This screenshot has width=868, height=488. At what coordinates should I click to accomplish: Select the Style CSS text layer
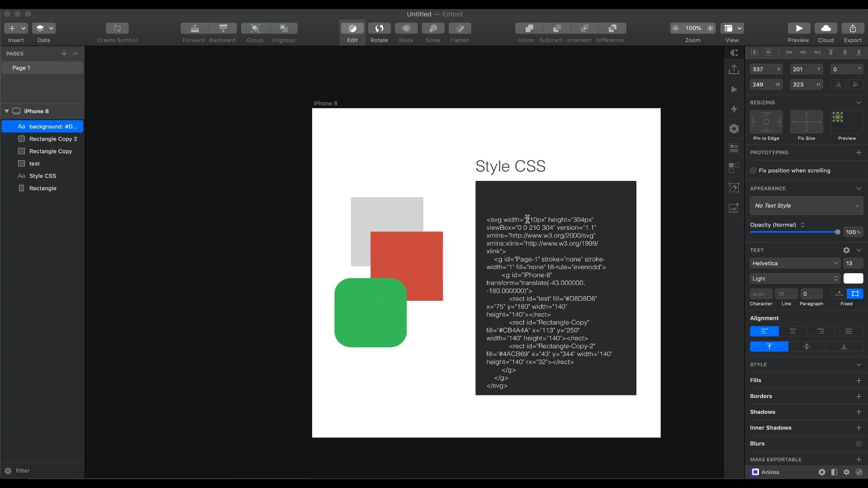(43, 176)
